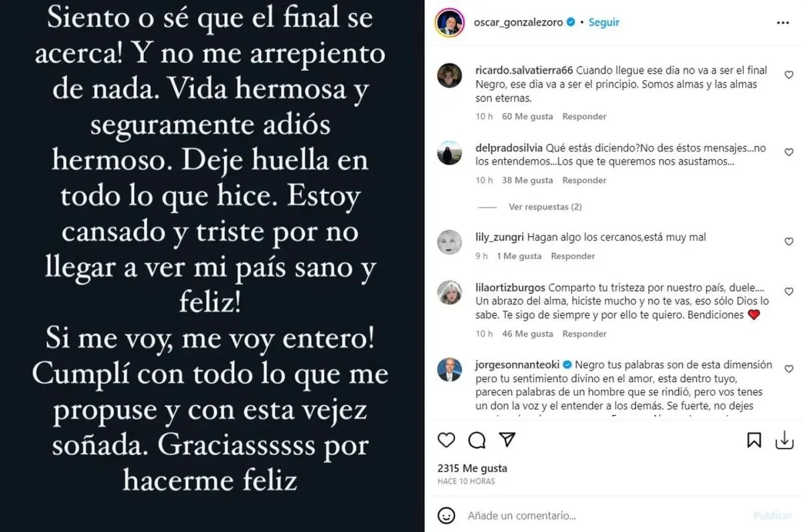The height and width of the screenshot is (532, 803).
Task: Follow the account with Seguir
Action: [604, 22]
